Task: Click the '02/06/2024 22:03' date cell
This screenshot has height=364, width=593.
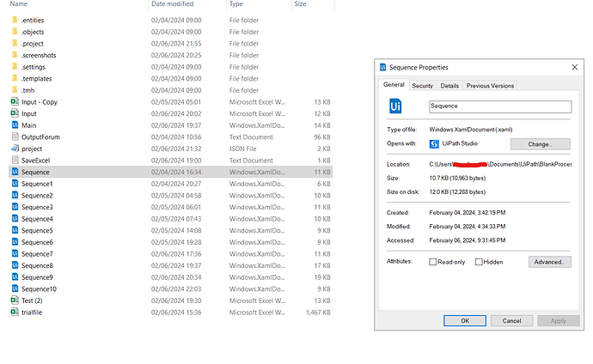Action: coord(176,288)
